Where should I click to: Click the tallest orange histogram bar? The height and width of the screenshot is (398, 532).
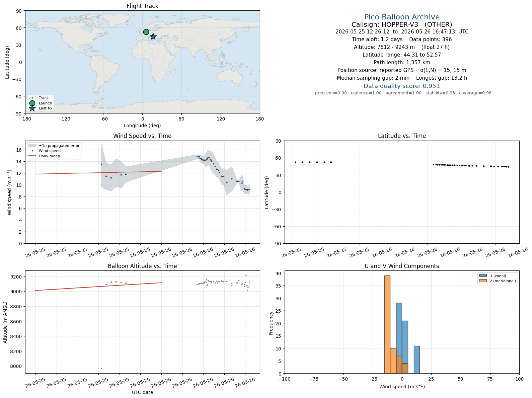(387, 324)
